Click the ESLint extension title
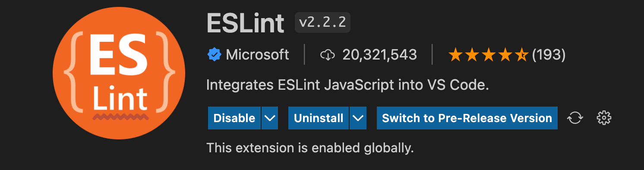Image resolution: width=644 pixels, height=170 pixels. [245, 22]
